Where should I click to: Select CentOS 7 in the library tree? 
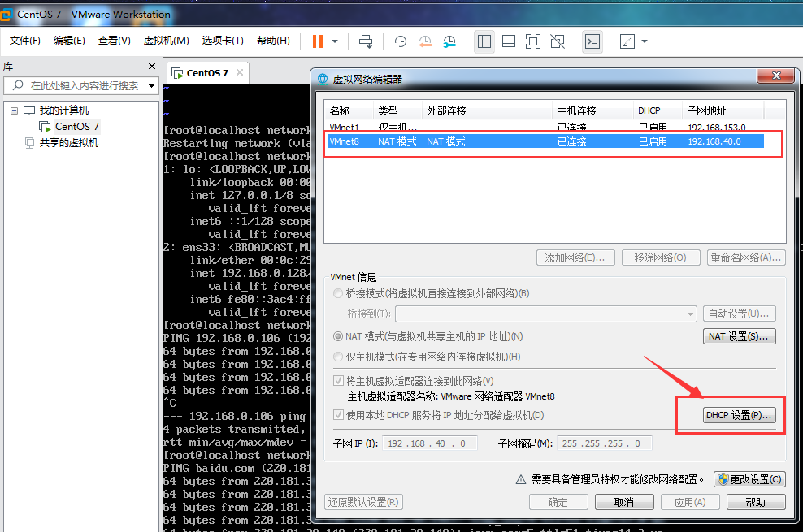tap(77, 127)
